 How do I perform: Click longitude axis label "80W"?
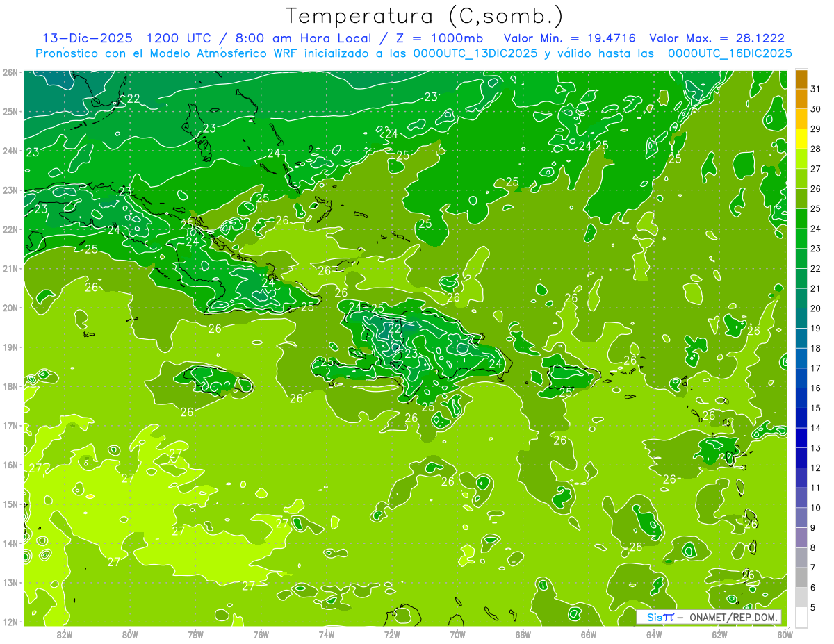tap(130, 634)
